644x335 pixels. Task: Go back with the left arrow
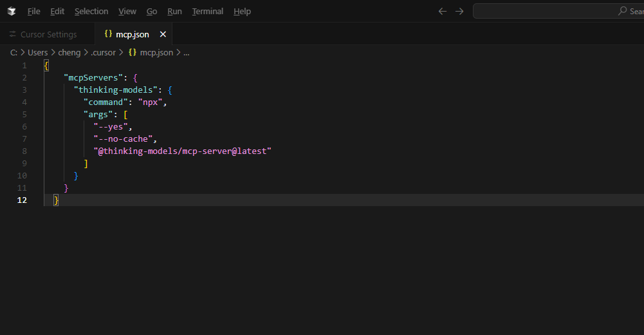click(443, 12)
